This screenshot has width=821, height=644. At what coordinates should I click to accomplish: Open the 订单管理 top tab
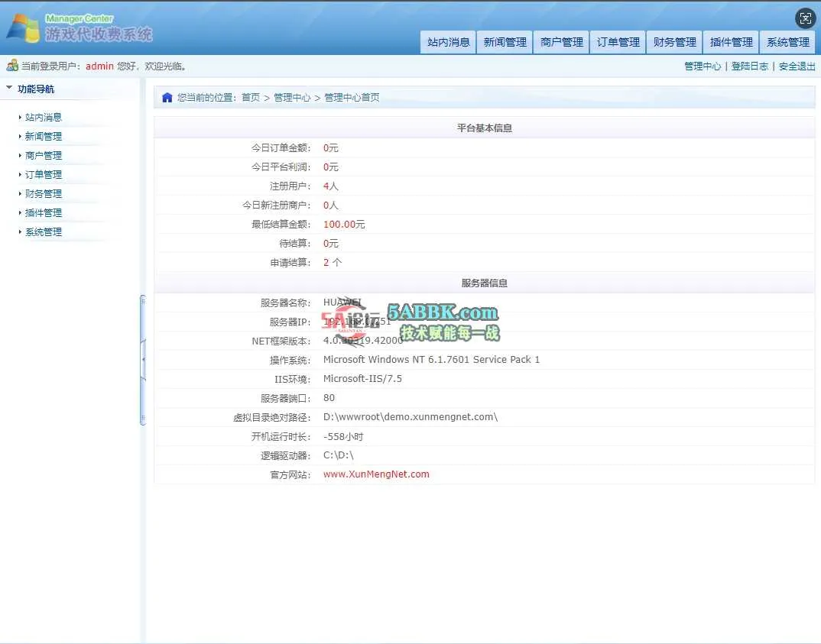coord(618,42)
